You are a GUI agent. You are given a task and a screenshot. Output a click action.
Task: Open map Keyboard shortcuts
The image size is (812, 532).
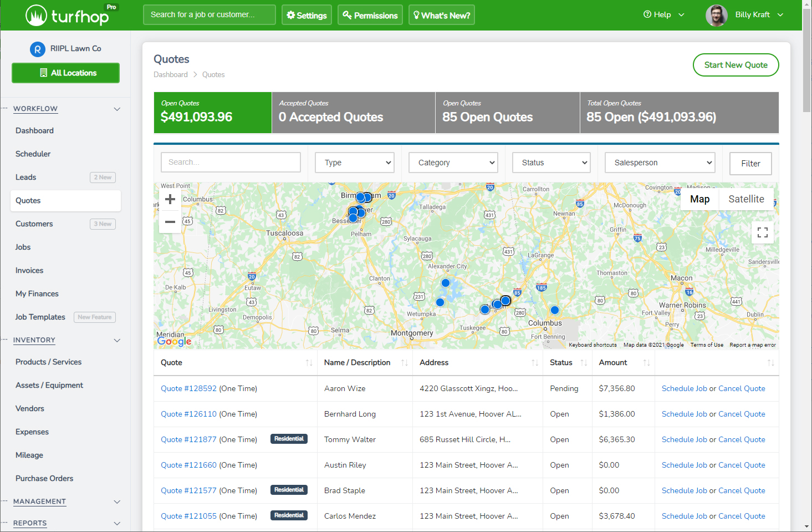click(593, 345)
